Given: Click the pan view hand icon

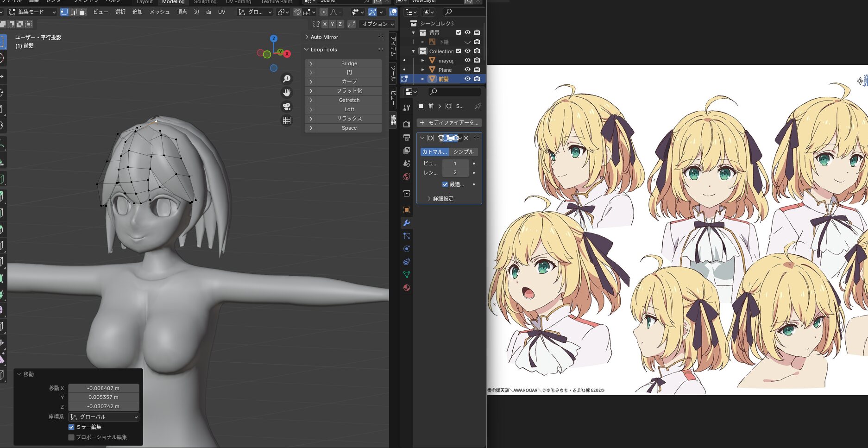Looking at the screenshot, I should (287, 93).
